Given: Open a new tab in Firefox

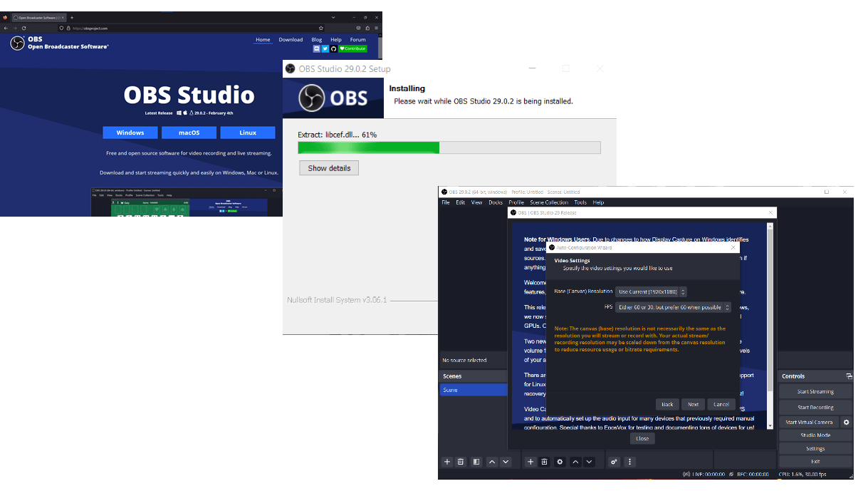Looking at the screenshot, I should pos(72,17).
